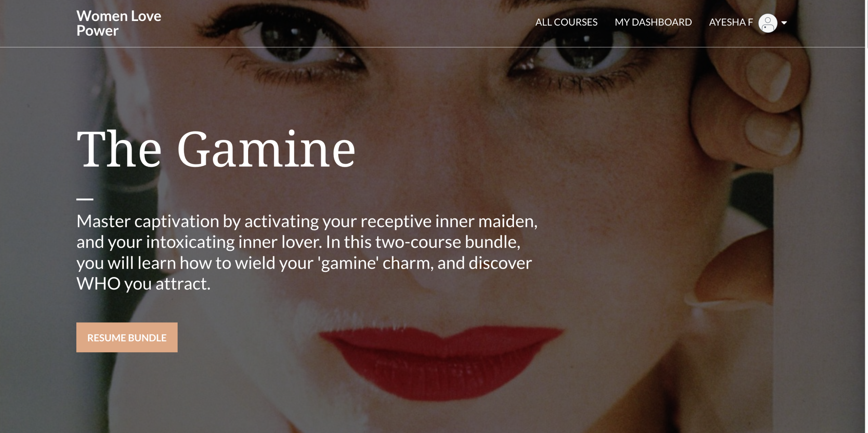Click the vertical page scrollbar
The width and height of the screenshot is (868, 433).
pos(866,216)
